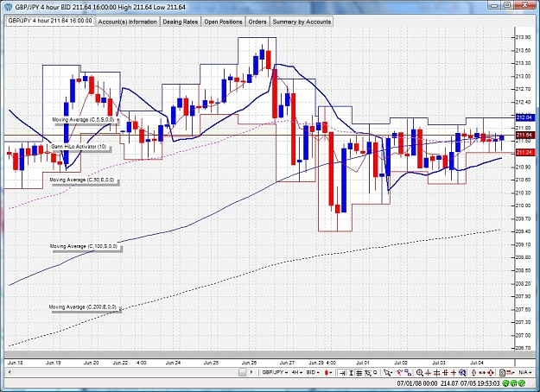This screenshot has width=540, height=392.
Task: Click the first bar-alignment toolbar icon
Action: pos(341,372)
